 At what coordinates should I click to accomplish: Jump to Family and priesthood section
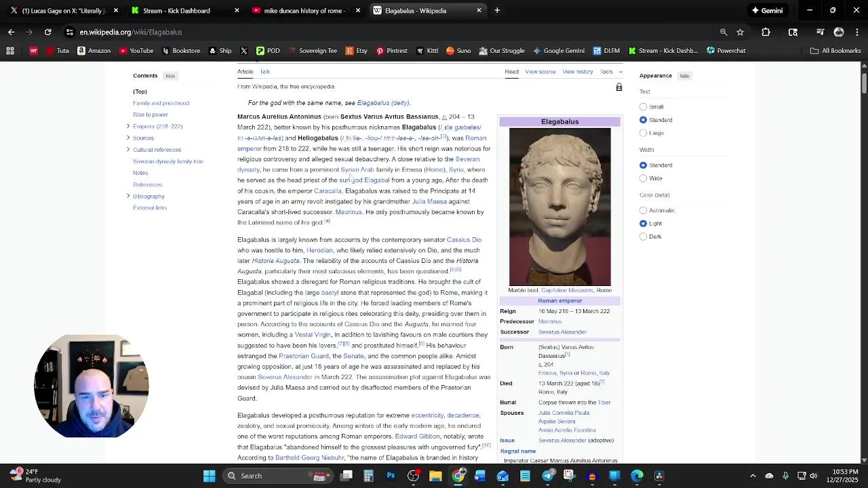[x=161, y=103]
